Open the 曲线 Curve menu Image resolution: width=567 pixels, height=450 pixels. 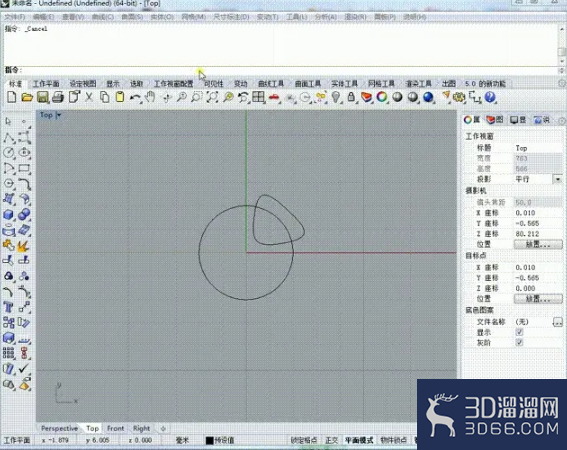pyautogui.click(x=103, y=17)
